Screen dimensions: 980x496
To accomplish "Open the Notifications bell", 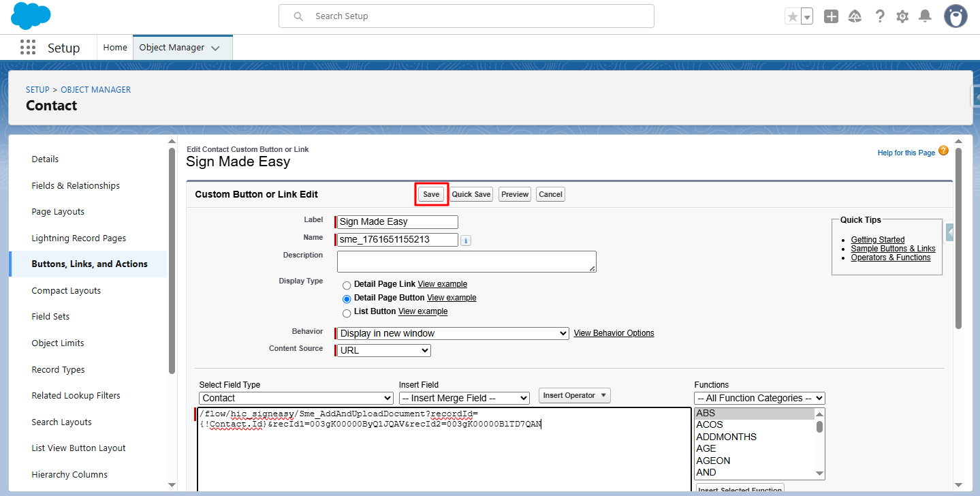I will tap(925, 16).
